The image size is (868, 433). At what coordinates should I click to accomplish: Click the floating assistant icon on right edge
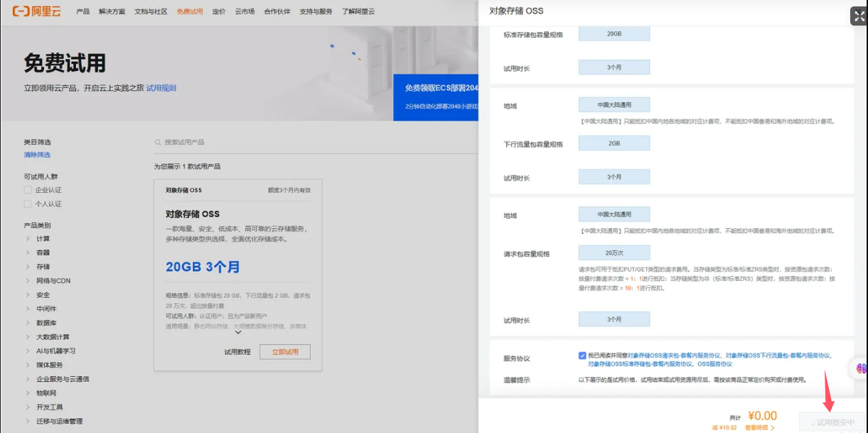coord(859,368)
